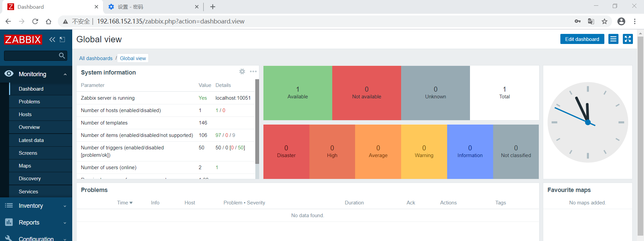The image size is (644, 241).
Task: Open Discovery in Monitoring menu
Action: click(x=41, y=179)
